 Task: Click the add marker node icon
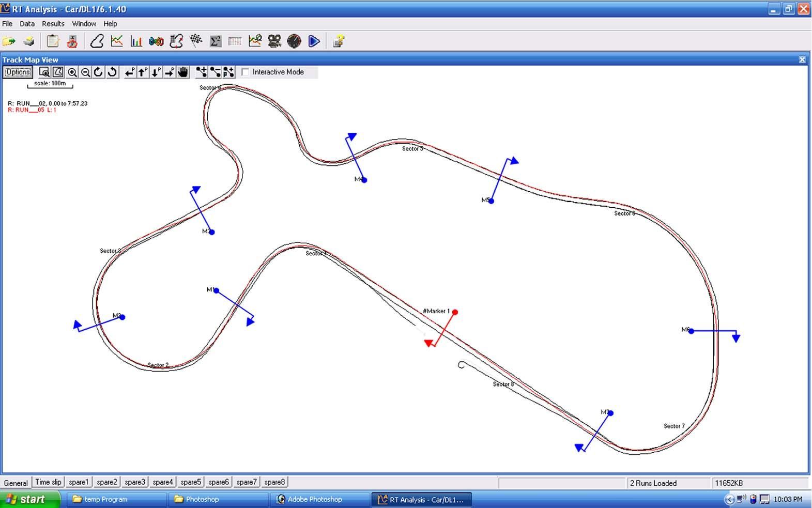pos(201,72)
